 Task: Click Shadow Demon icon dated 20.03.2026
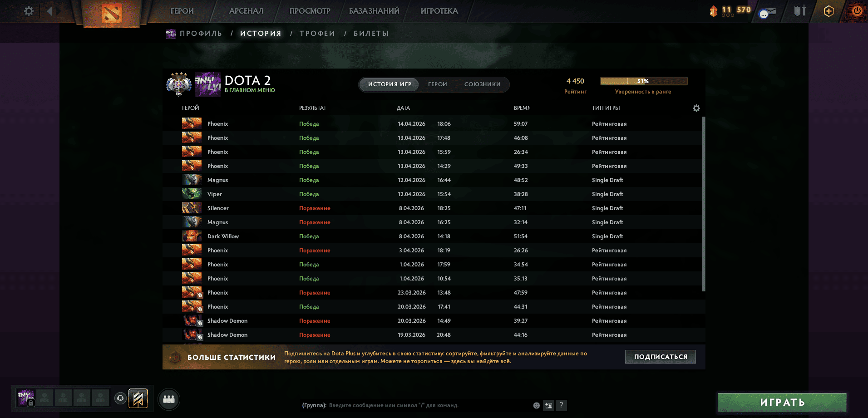click(x=192, y=320)
